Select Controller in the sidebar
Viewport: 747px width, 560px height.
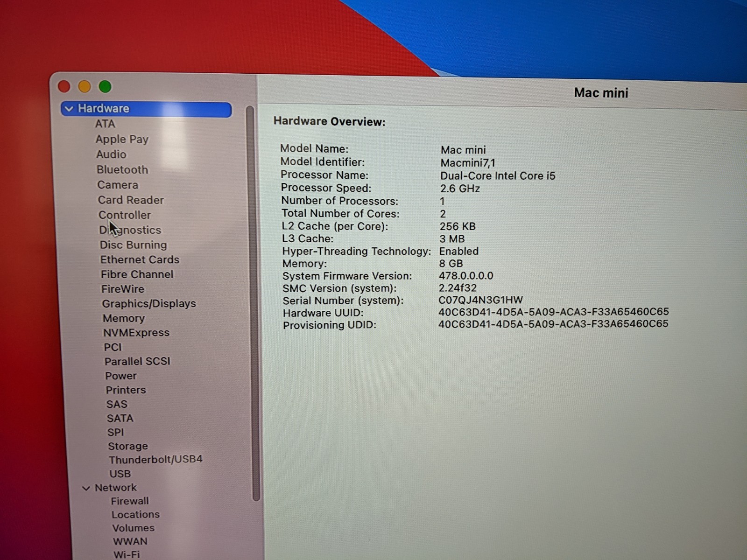pos(125,215)
